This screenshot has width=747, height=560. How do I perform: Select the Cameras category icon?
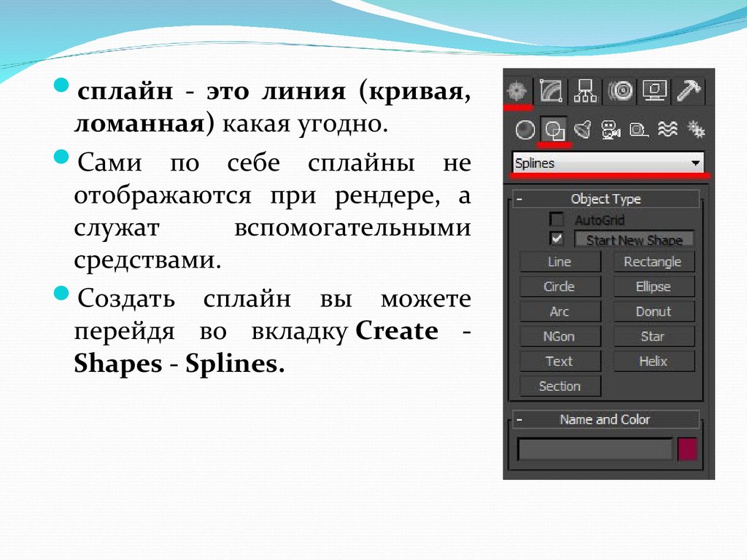(x=611, y=130)
